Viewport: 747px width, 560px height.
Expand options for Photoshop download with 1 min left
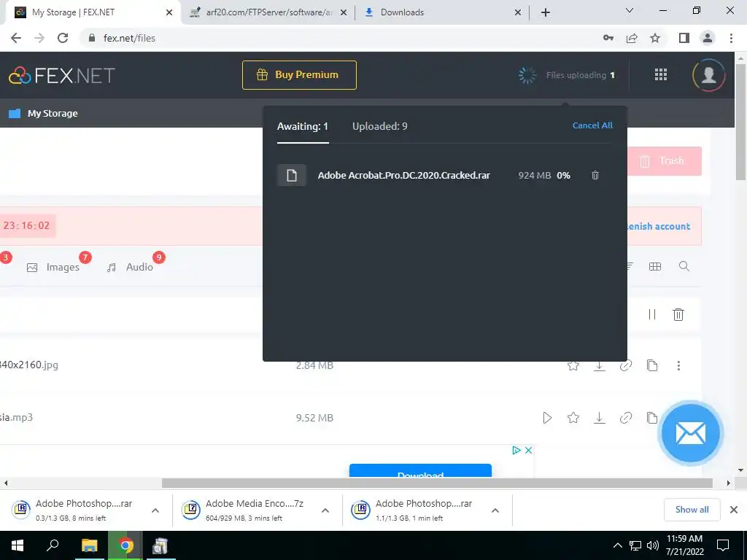pyautogui.click(x=495, y=510)
